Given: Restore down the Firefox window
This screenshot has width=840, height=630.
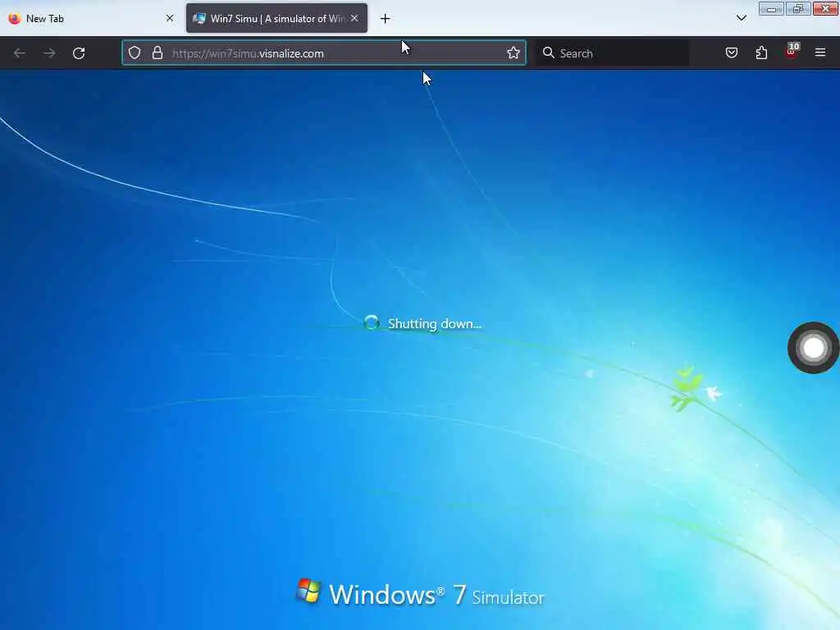Looking at the screenshot, I should [x=798, y=8].
